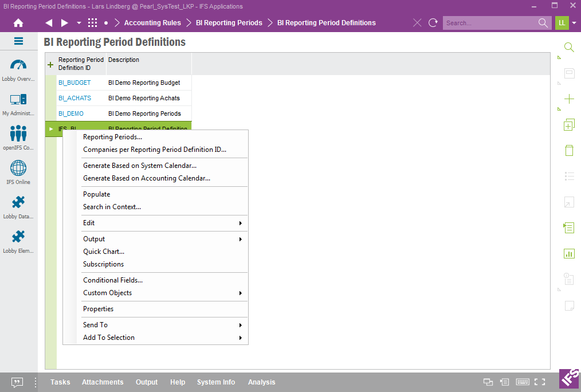Click the keyboard icon in the bottom bar
Screen dimensions: 581x392
(523, 382)
